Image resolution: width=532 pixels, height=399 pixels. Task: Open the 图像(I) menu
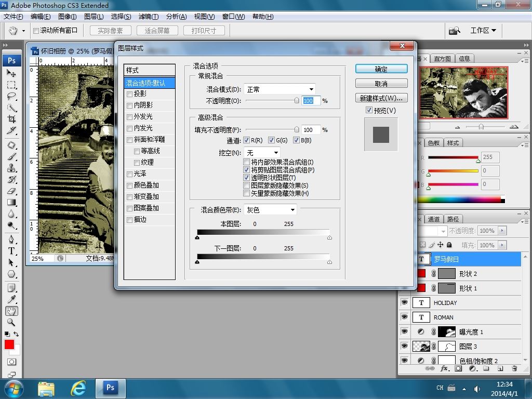(x=67, y=17)
